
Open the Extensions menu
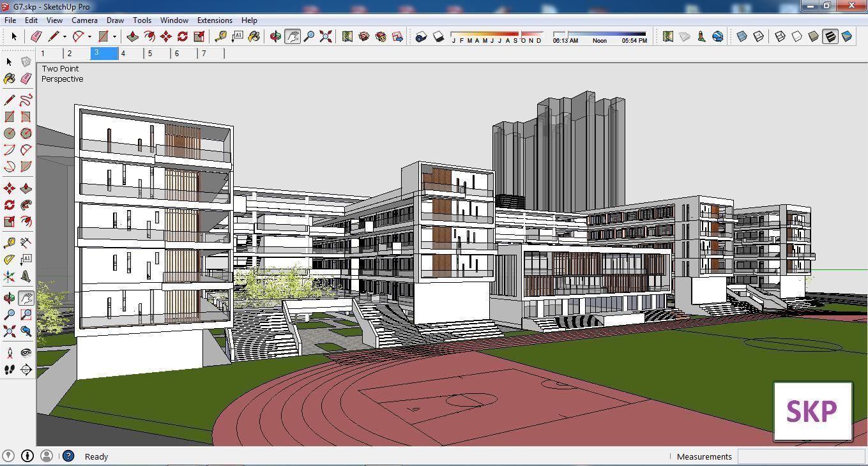click(215, 20)
